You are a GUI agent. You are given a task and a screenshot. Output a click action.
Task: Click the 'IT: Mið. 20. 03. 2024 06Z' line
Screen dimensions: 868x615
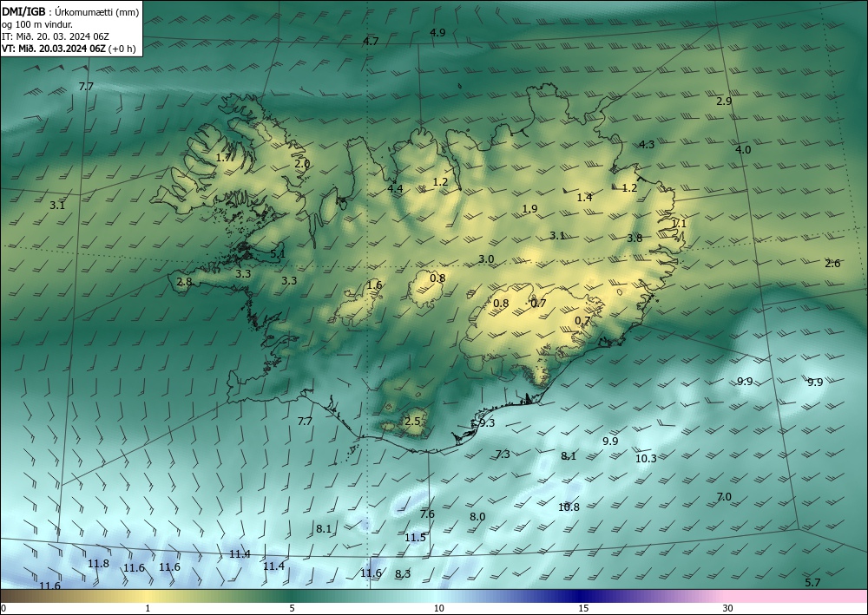(56, 36)
